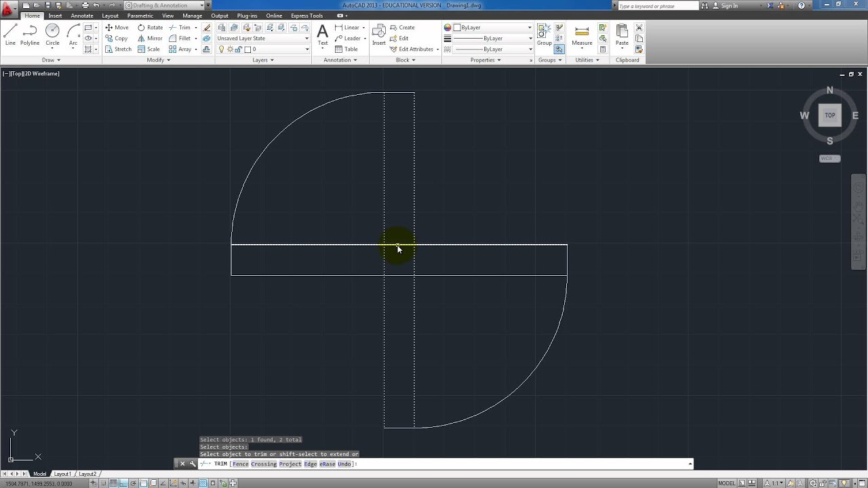Click the Scale tool

pos(149,49)
